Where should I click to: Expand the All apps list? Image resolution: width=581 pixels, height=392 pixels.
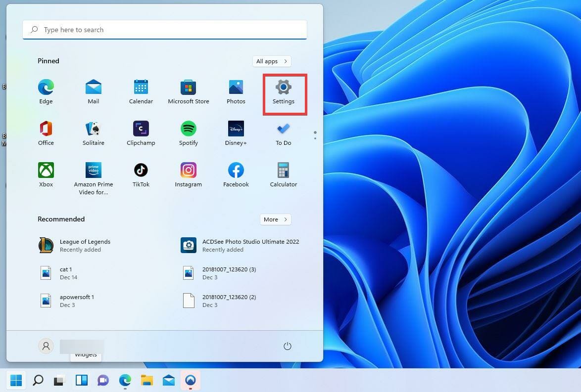pos(272,61)
